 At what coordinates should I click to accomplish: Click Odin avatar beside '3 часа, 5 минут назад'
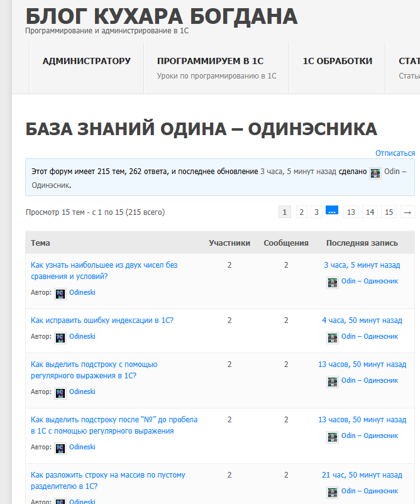click(x=333, y=282)
